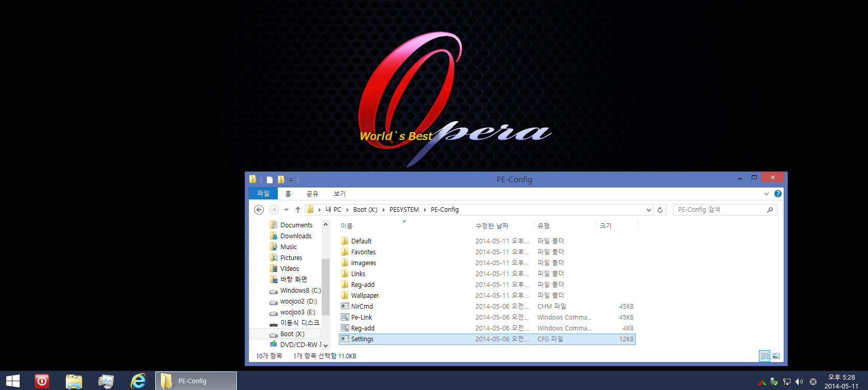This screenshot has height=390, width=868.
Task: Open address bar history dropdown
Action: coord(649,210)
